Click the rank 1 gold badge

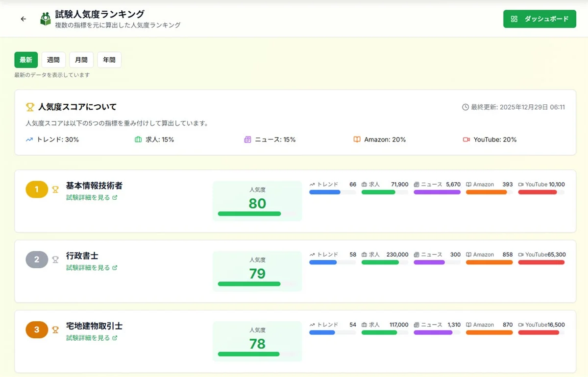click(37, 189)
